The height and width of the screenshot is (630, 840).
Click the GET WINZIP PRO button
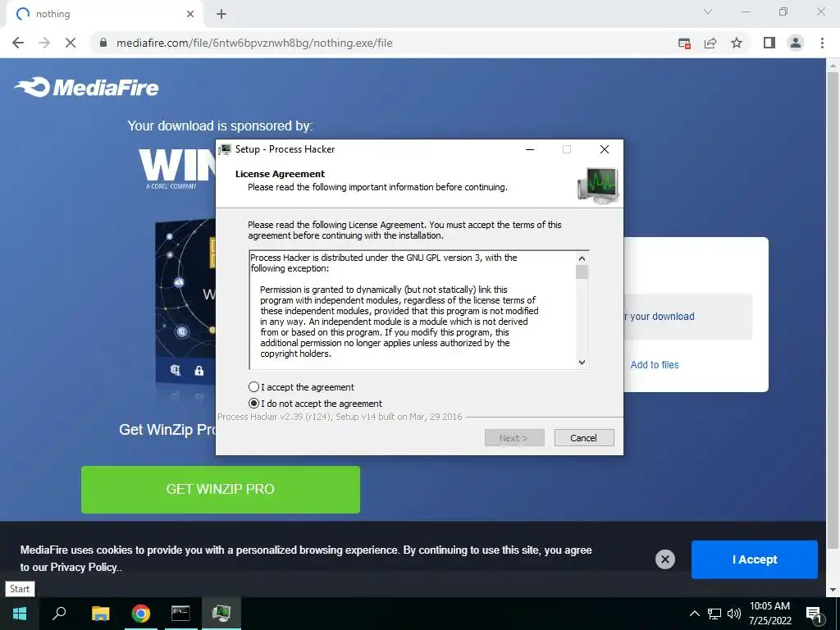click(220, 489)
